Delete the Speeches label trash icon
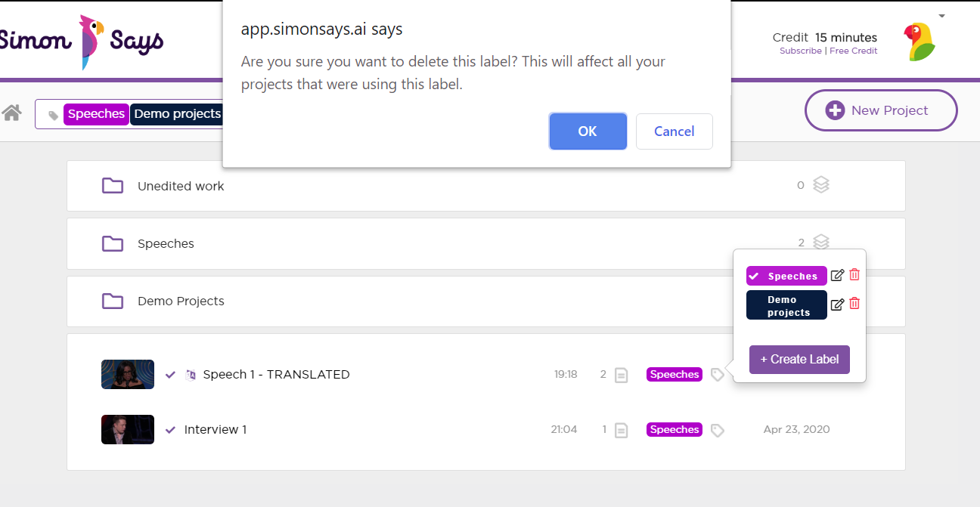Screen dimensions: 980x507 point(854,275)
